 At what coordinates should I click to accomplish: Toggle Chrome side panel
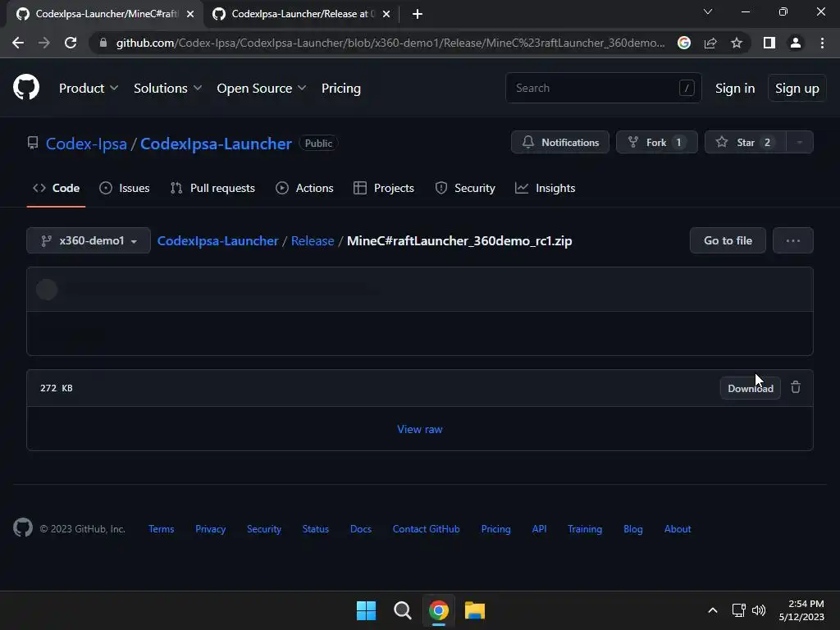tap(769, 43)
